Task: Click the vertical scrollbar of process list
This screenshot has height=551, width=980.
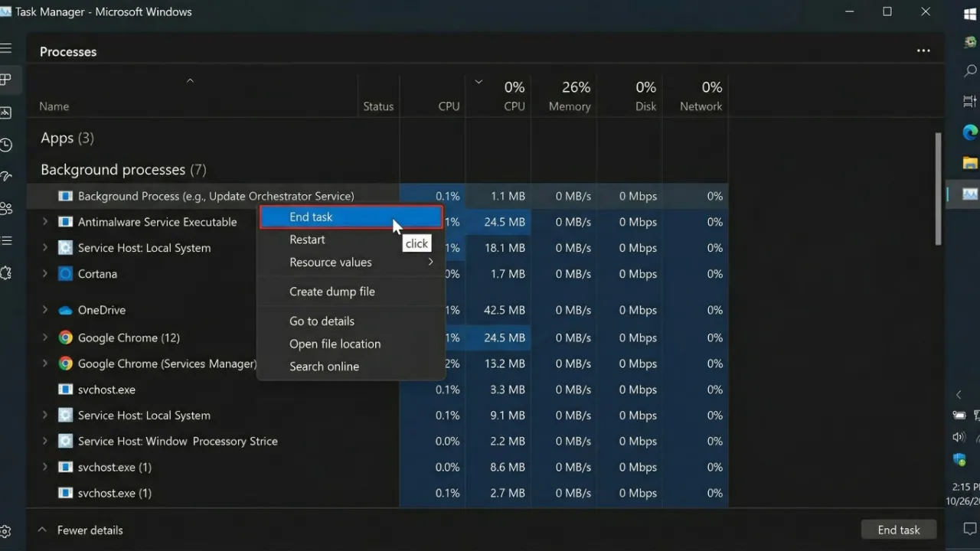Action: 938,187
